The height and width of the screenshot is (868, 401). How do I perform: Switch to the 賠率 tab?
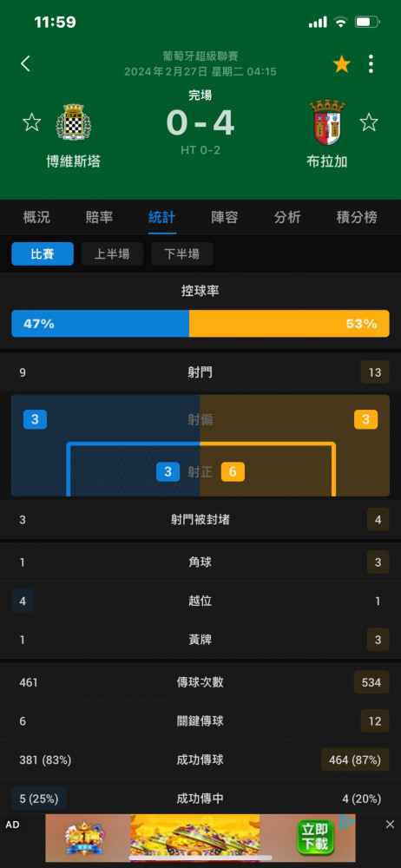click(x=99, y=217)
